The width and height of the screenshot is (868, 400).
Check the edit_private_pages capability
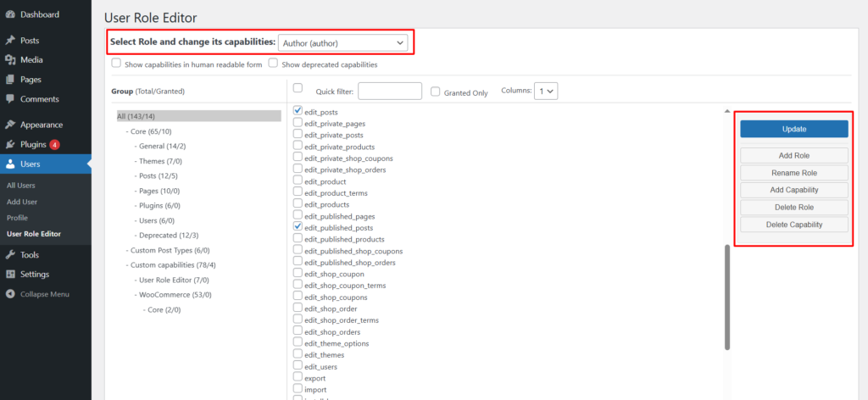click(298, 122)
